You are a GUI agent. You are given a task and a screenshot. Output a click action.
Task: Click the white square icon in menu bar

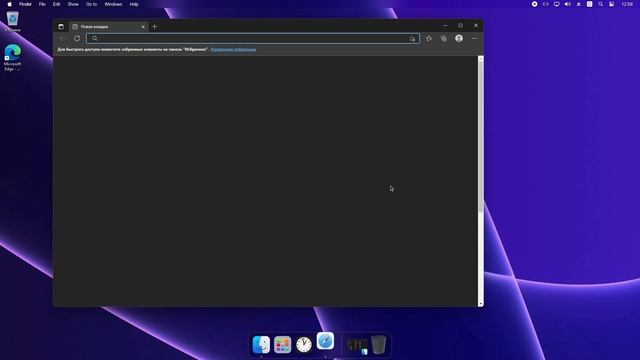[x=589, y=4]
